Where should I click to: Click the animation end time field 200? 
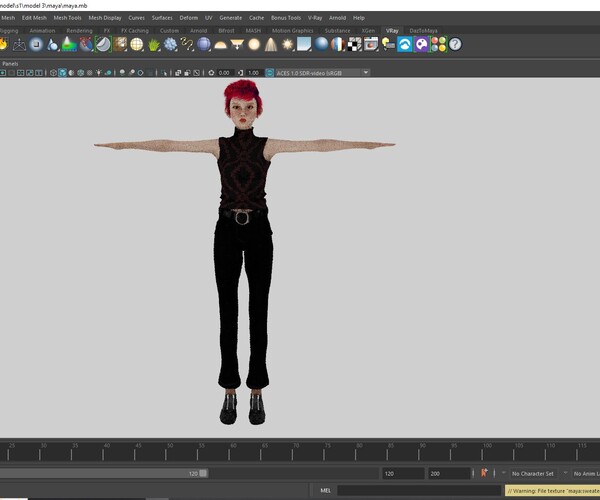(x=449, y=473)
